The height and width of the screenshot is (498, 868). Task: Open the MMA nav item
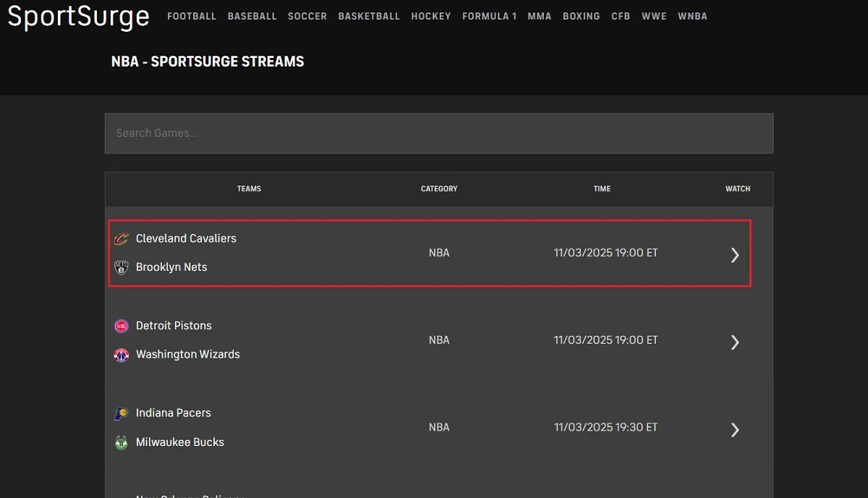click(x=539, y=16)
